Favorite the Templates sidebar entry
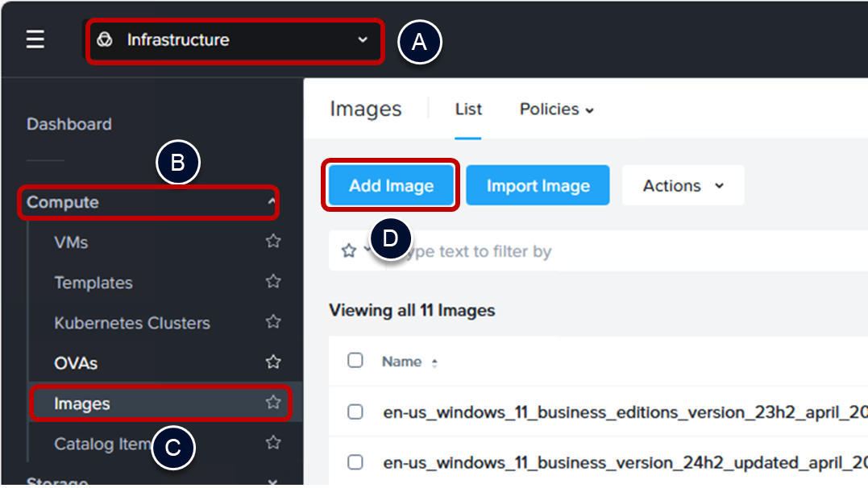 pyautogui.click(x=273, y=281)
